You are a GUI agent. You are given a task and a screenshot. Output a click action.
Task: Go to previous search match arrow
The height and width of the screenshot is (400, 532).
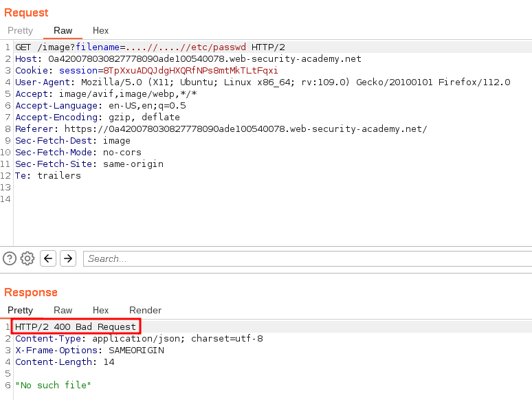(x=48, y=259)
